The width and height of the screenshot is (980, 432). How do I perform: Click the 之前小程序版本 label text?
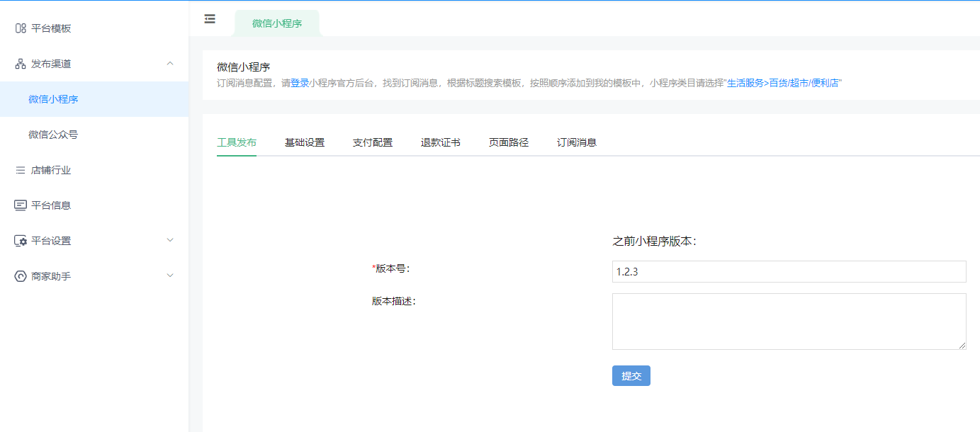(654, 241)
